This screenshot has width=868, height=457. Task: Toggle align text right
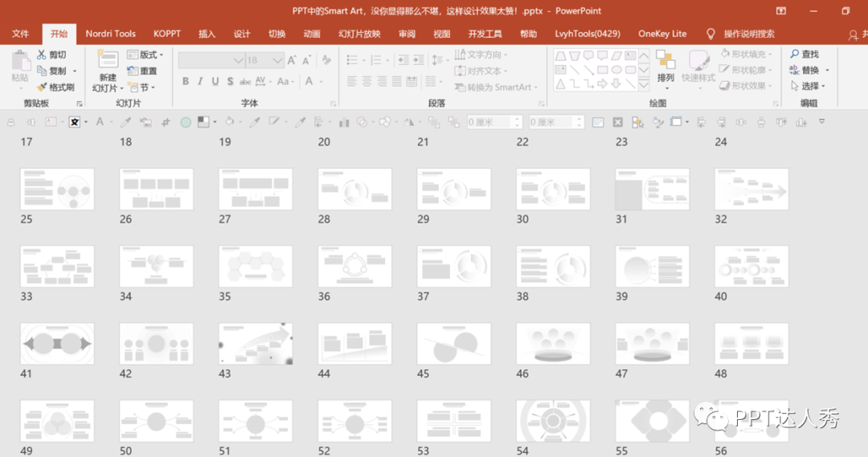[x=382, y=82]
